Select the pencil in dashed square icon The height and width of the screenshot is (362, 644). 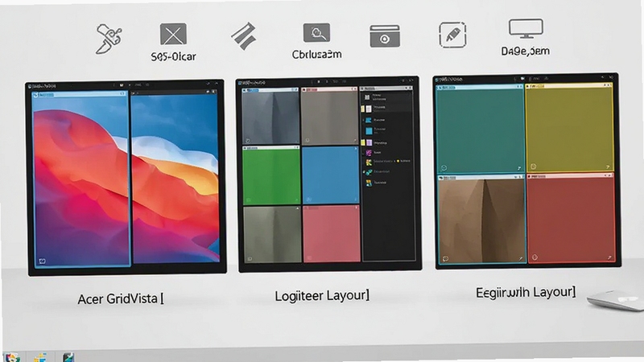point(452,35)
